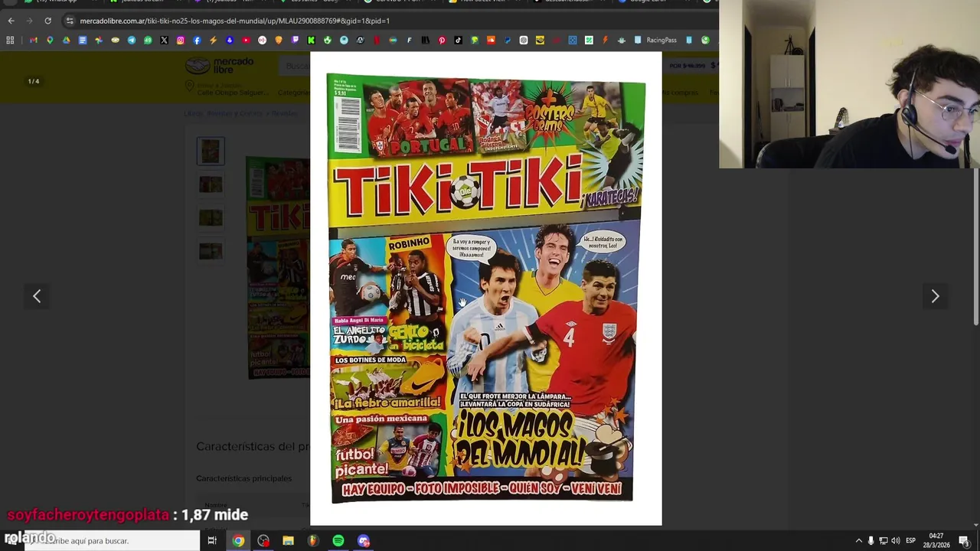Viewport: 980px width, 551px height.
Task: Open File Explorer from the taskbar
Action: pos(288,540)
